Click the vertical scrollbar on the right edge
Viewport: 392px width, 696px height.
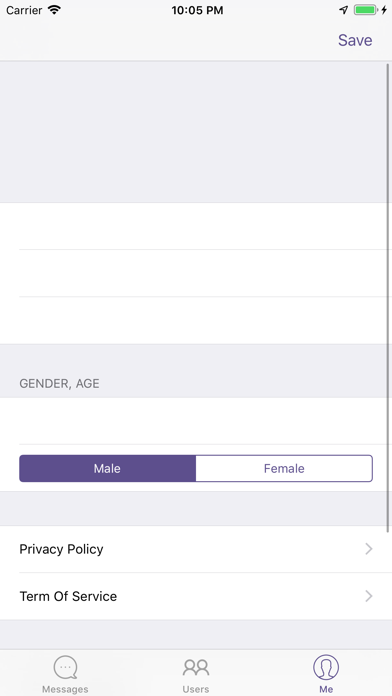[388, 297]
